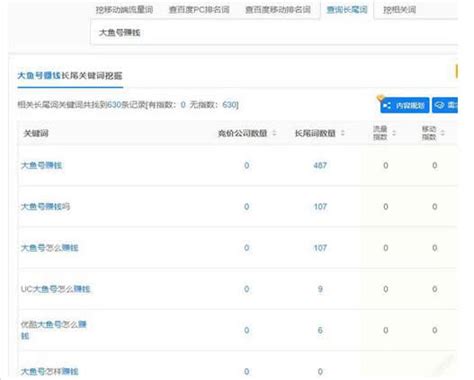Go to the 挖相关词 tab
Viewport: 474px width, 380px height.
pos(399,10)
